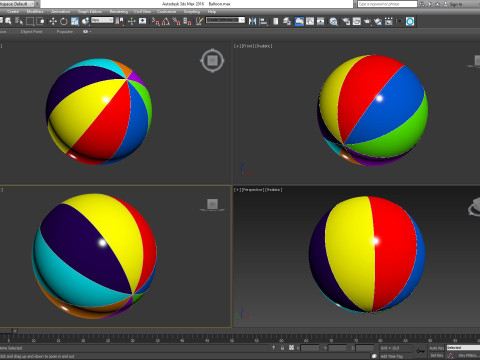Open Rendered Frame Window icon
480x360 pixels.
[356, 21]
